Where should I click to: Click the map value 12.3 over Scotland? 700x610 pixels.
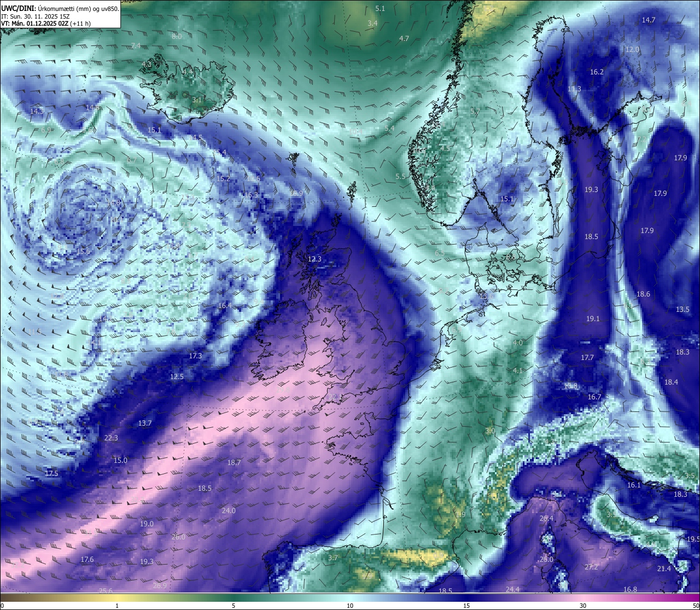314,259
